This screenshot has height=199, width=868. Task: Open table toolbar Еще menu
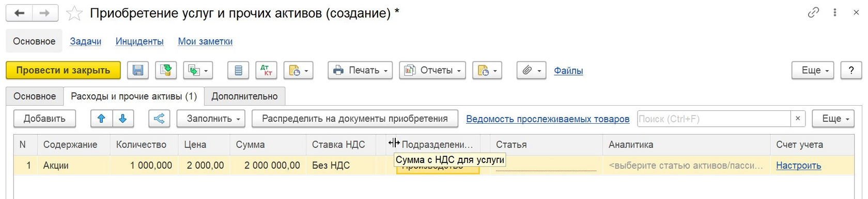point(833,119)
